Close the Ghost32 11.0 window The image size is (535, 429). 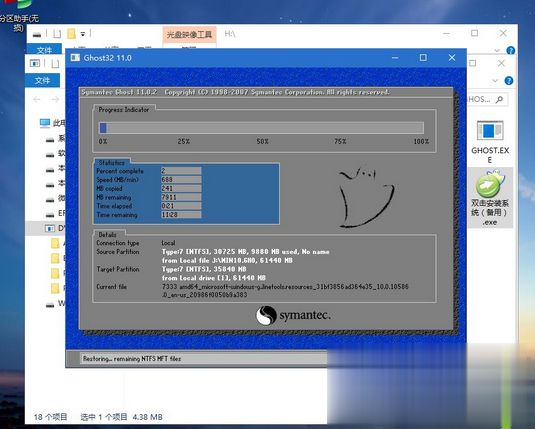452,58
